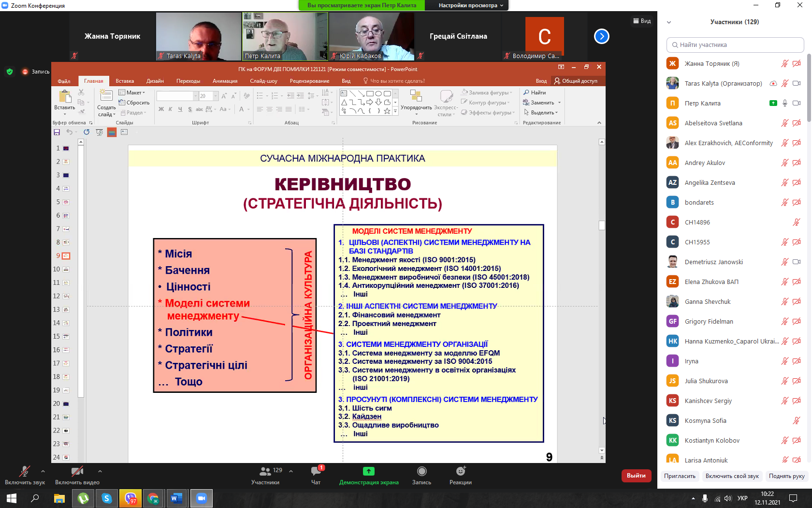
Task: Switch to the Анимация ribbon tab
Action: click(x=225, y=81)
